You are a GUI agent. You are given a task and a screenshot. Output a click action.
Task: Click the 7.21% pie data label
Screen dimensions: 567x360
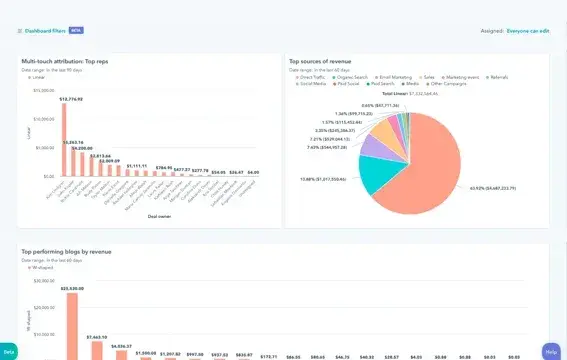click(329, 139)
